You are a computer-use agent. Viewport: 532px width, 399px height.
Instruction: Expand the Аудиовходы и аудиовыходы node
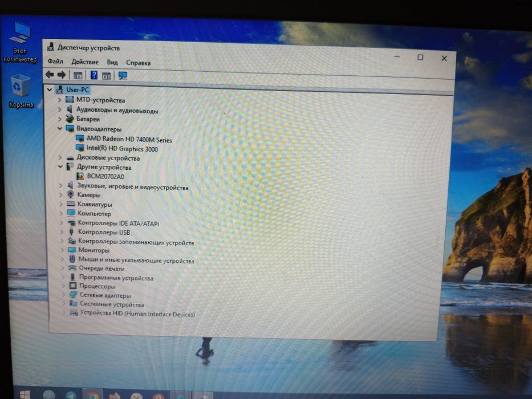(59, 109)
